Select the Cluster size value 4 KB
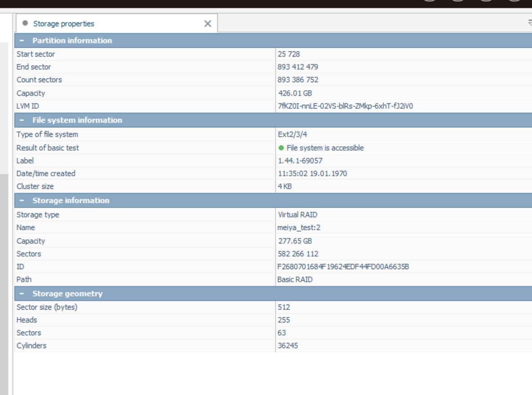Image resolution: width=532 pixels, height=395 pixels. point(285,186)
